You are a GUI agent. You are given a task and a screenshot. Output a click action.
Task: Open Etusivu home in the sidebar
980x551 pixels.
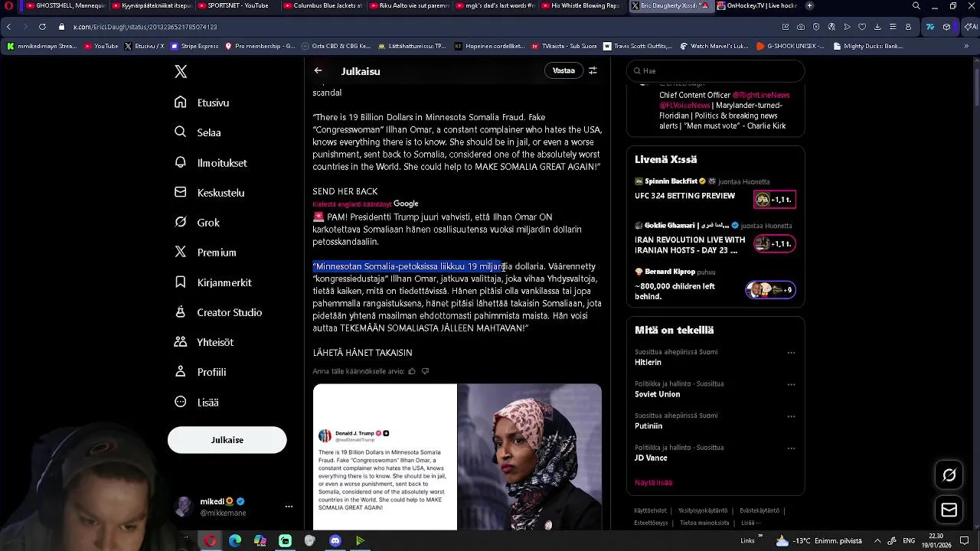click(202, 103)
